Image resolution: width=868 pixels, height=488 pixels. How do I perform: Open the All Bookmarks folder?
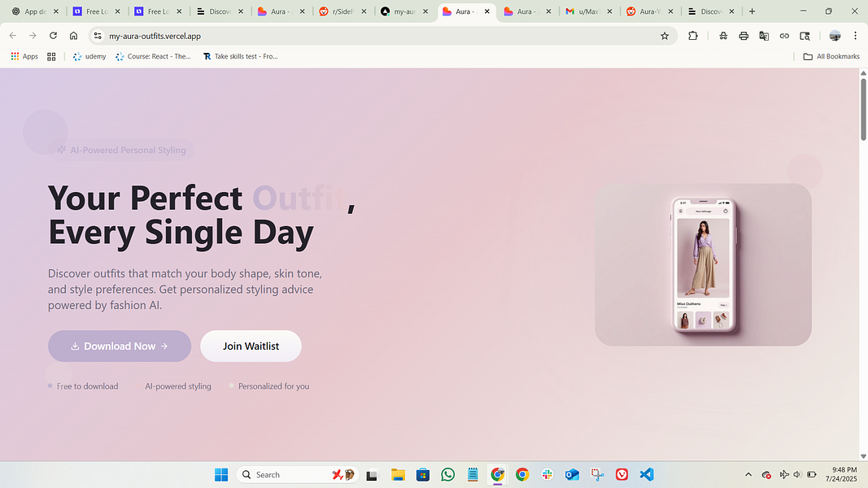click(x=831, y=56)
